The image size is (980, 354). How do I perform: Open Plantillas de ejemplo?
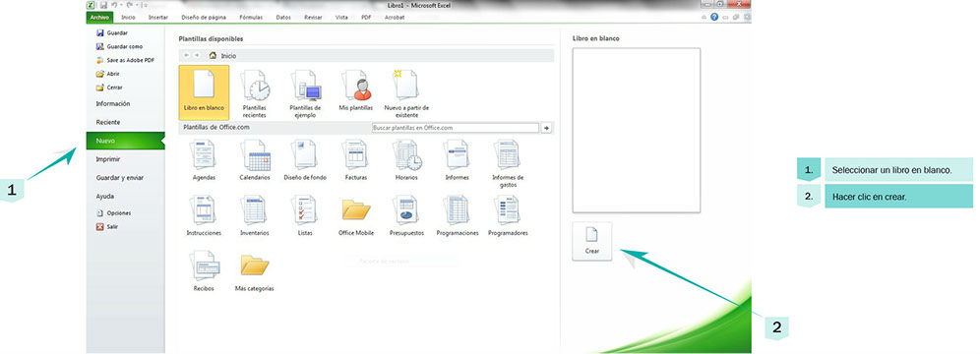(306, 93)
